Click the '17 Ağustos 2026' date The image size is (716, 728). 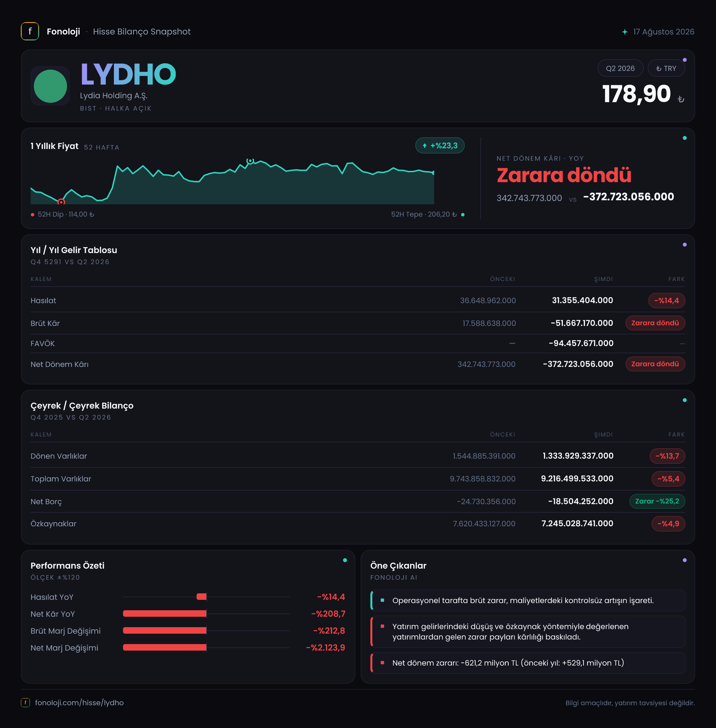click(663, 32)
